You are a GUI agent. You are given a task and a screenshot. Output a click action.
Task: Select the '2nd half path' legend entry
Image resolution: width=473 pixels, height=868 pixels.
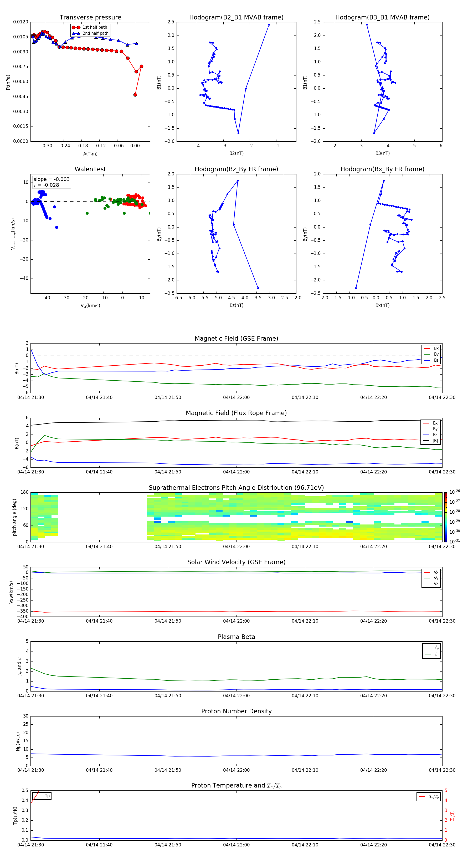coord(90,33)
